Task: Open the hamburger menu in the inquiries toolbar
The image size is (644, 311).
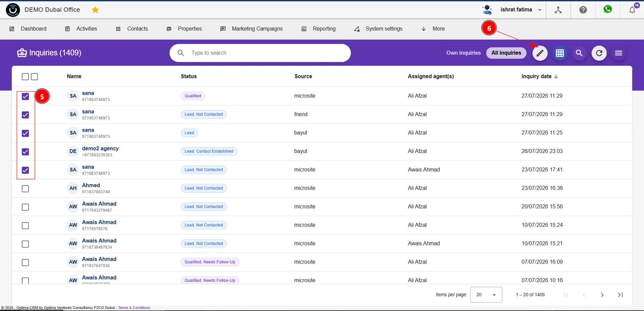Action: (x=619, y=53)
